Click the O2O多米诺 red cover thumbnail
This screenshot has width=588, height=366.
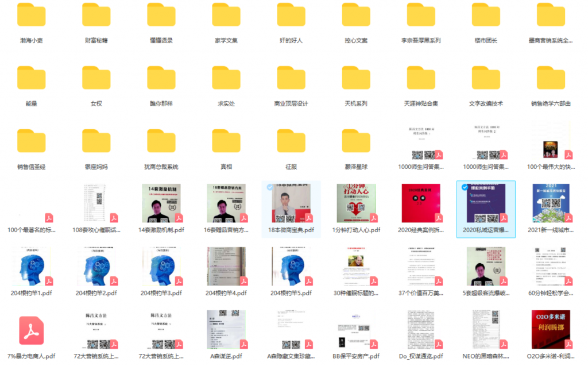click(x=551, y=330)
